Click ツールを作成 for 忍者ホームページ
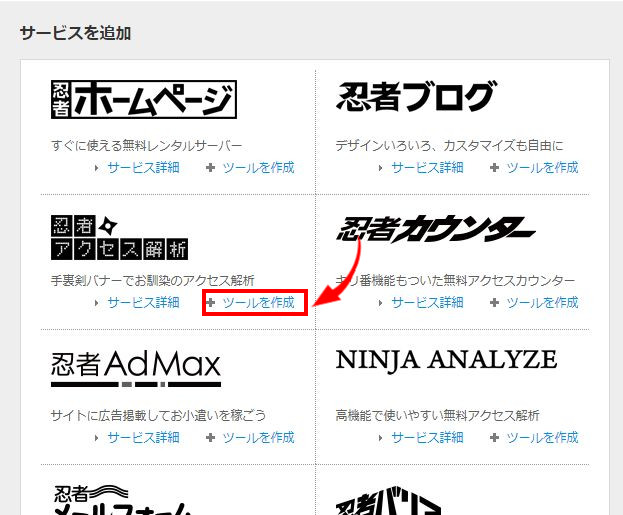Viewport: 623px width, 515px height. click(x=258, y=168)
